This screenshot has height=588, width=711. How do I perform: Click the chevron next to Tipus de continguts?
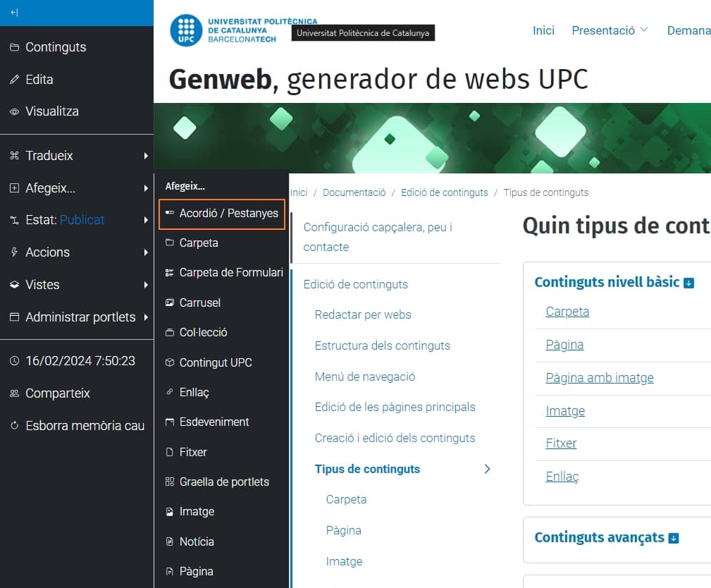point(487,469)
